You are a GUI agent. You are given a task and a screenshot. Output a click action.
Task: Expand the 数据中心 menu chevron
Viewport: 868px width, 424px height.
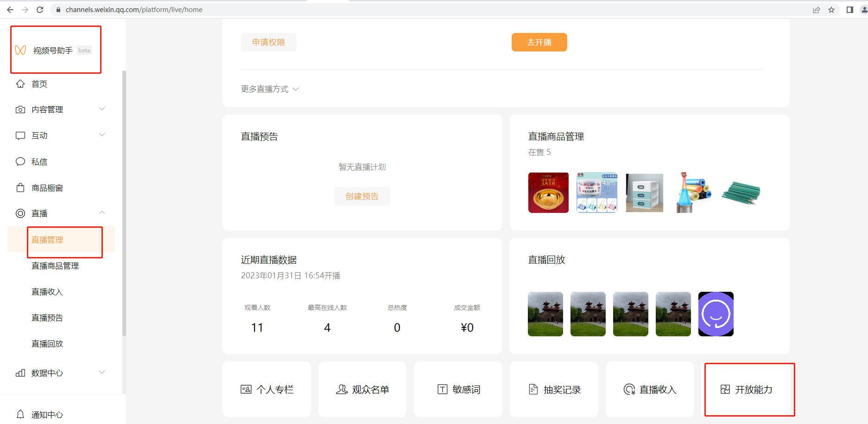pyautogui.click(x=102, y=373)
